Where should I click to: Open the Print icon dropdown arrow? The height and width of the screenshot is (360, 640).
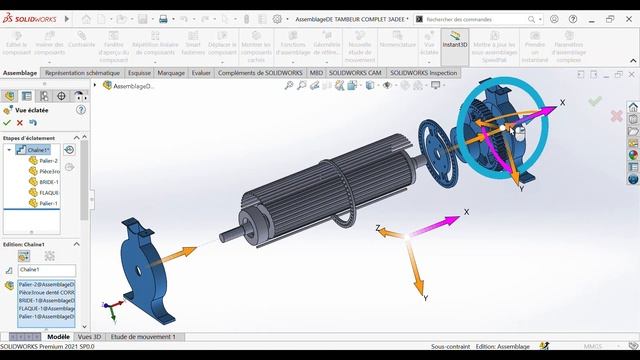pos(173,19)
